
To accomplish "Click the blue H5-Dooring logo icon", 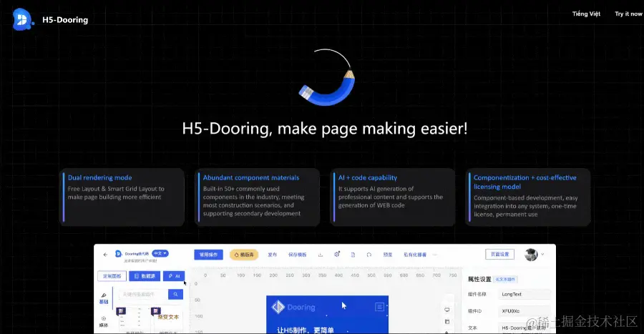I will tap(23, 19).
